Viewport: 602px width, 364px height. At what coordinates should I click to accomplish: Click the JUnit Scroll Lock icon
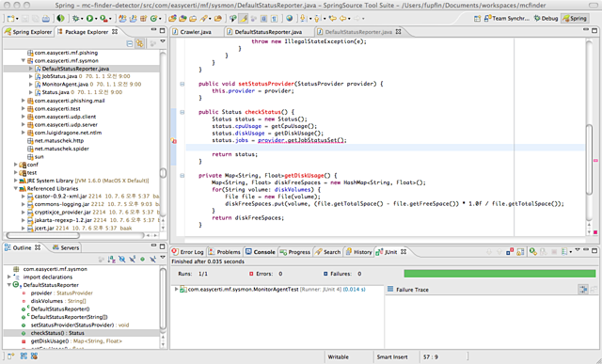520,252
